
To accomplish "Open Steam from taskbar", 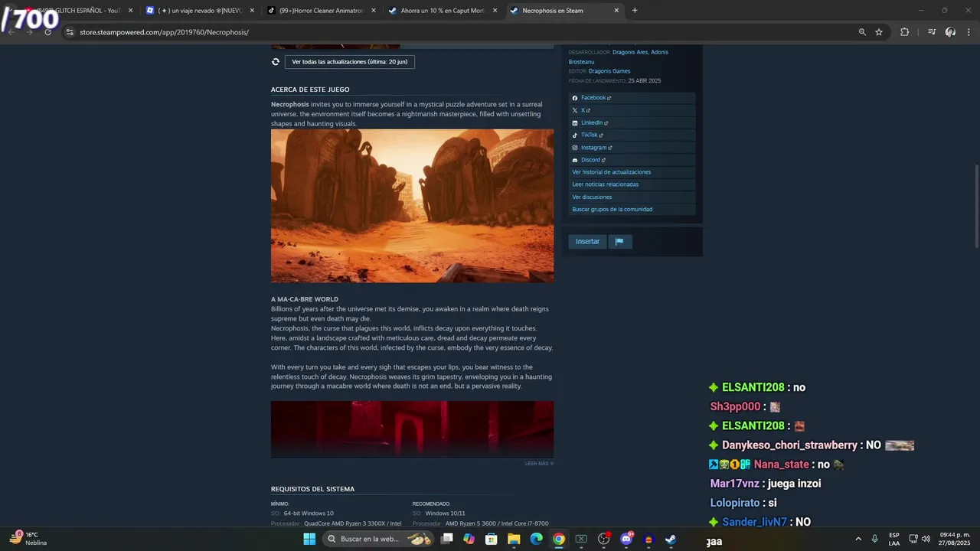I will coord(671,539).
